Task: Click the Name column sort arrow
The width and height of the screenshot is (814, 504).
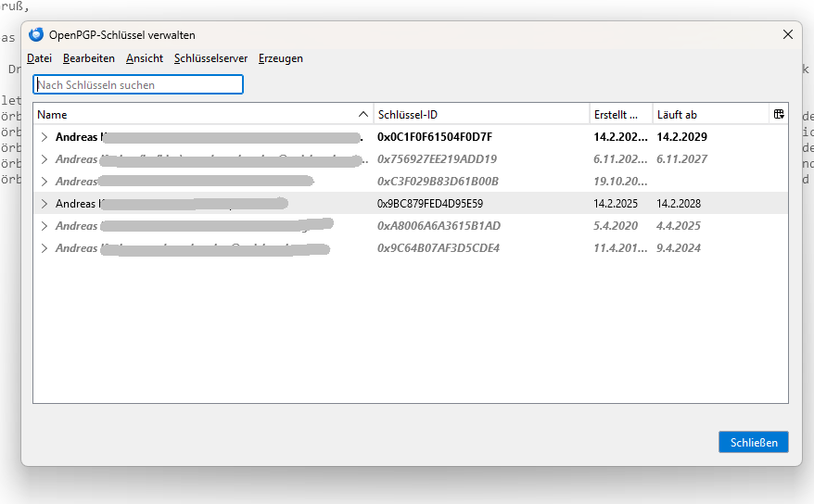Action: [362, 115]
